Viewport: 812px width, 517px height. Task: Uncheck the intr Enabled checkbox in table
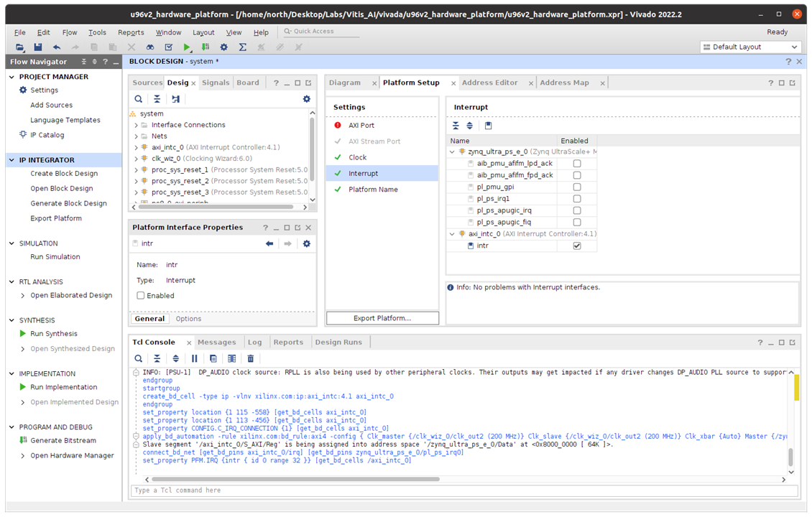(577, 246)
